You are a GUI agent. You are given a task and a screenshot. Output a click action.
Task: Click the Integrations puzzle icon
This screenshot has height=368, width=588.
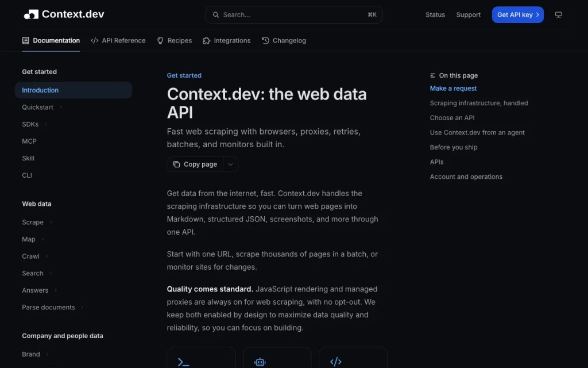click(206, 41)
